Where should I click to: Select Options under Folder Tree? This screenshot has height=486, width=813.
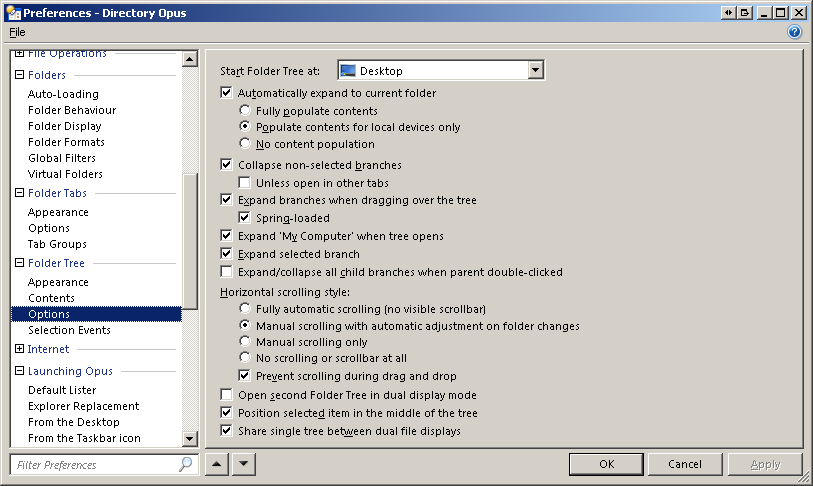96,314
